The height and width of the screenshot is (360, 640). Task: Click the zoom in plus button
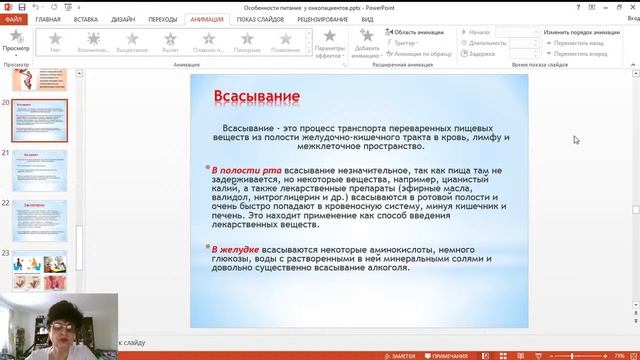tap(605, 356)
